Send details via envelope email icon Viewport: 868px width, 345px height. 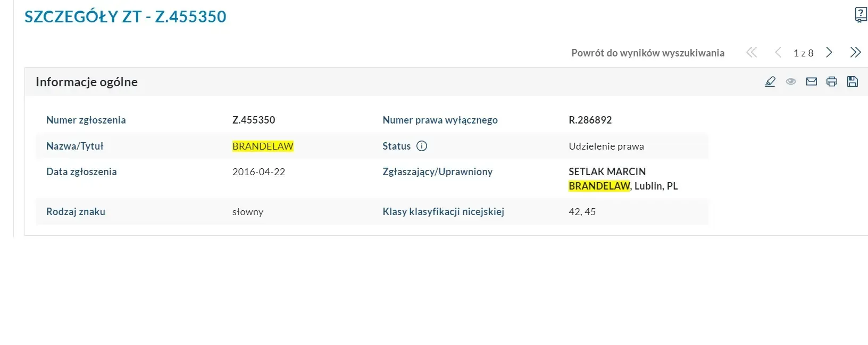[x=811, y=81]
